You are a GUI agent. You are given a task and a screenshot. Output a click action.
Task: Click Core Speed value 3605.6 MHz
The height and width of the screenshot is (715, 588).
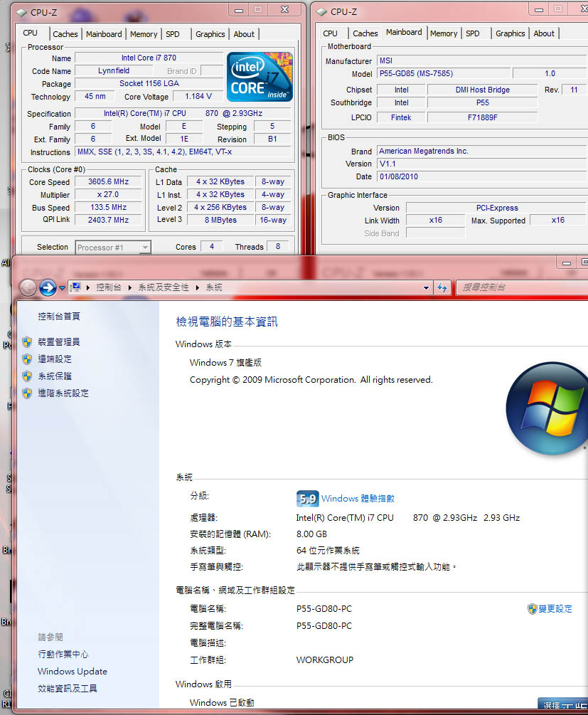click(109, 181)
